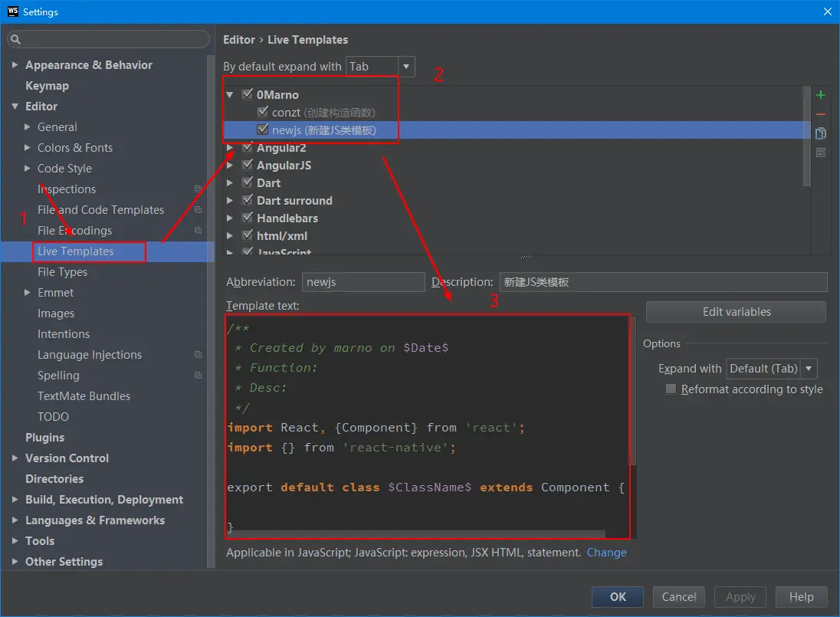Open the default expand with Tab dropdown

coord(406,67)
